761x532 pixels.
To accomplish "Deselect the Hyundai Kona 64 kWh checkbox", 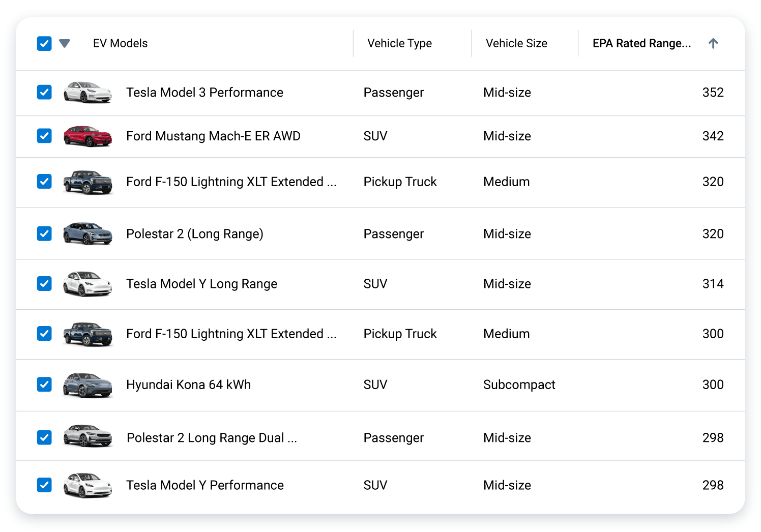I will click(44, 385).
